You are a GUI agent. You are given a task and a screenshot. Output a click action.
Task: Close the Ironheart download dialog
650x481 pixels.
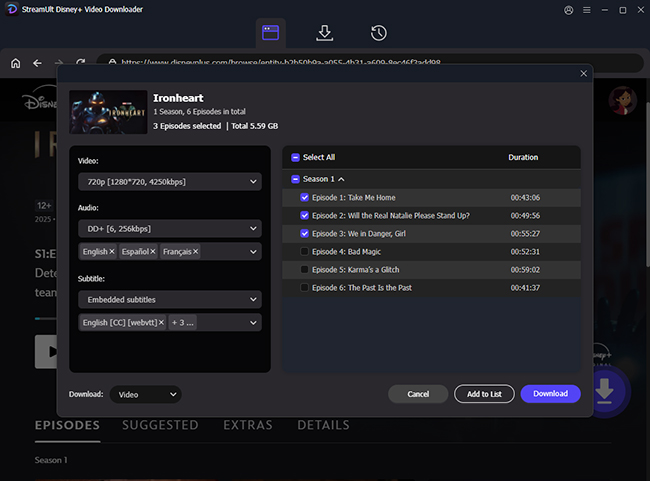[584, 73]
